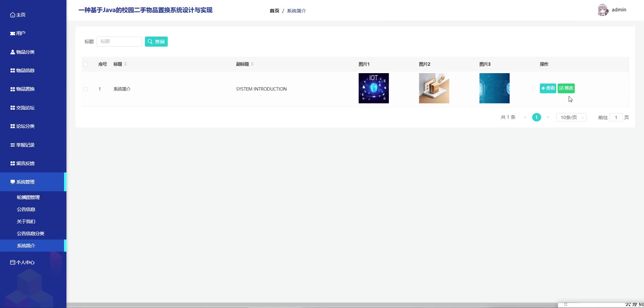
Task: Open the 物品分类 menu item
Action: [33, 52]
